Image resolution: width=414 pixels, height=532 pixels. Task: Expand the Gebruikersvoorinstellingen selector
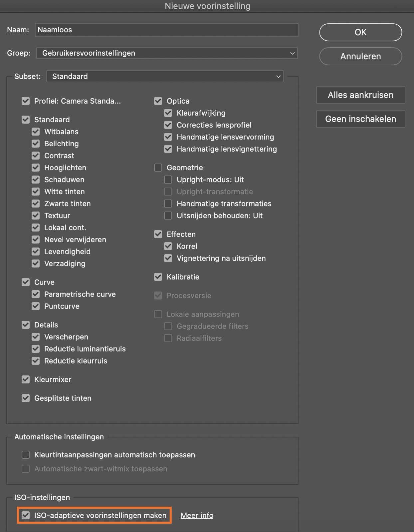[166, 53]
